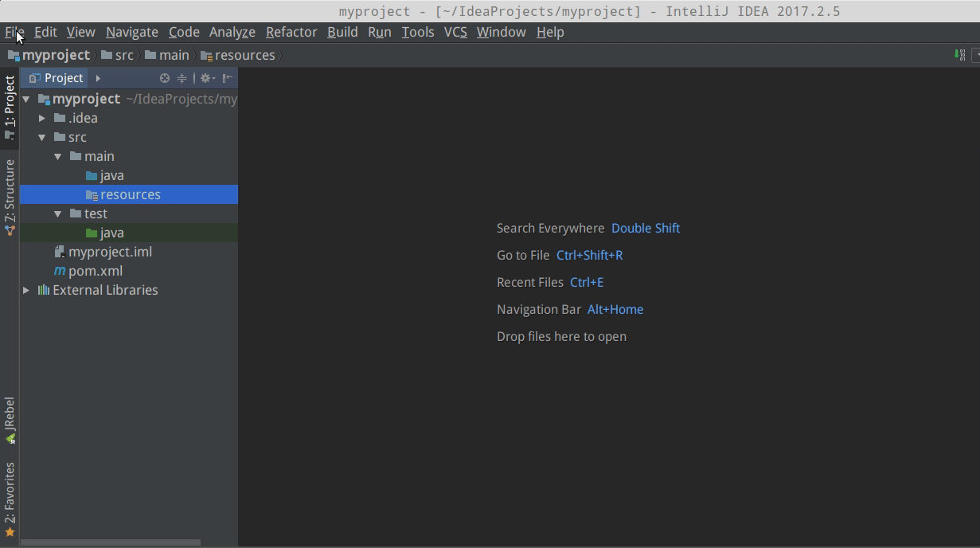
Task: Open the Help menu
Action: coord(550,32)
